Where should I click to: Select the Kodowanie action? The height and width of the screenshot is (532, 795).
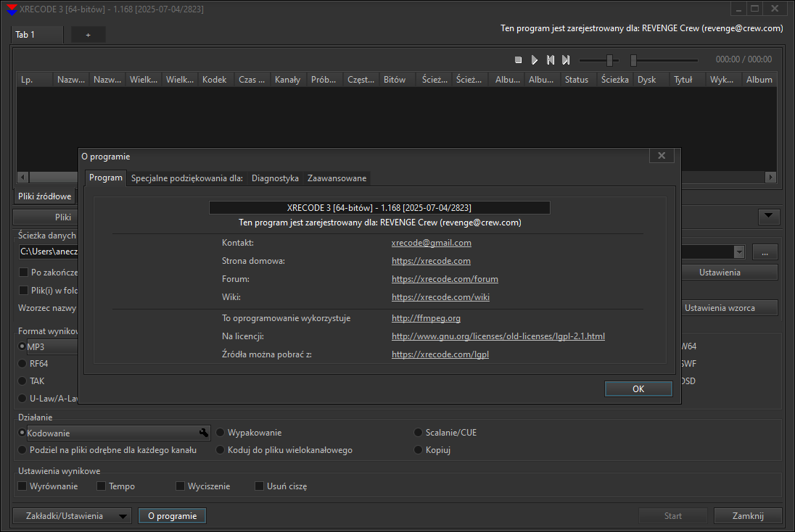click(22, 433)
